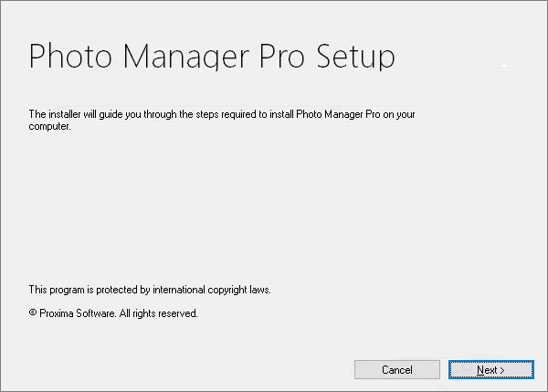Click the words The installer in the description
This screenshot has height=392, width=548.
click(x=55, y=114)
